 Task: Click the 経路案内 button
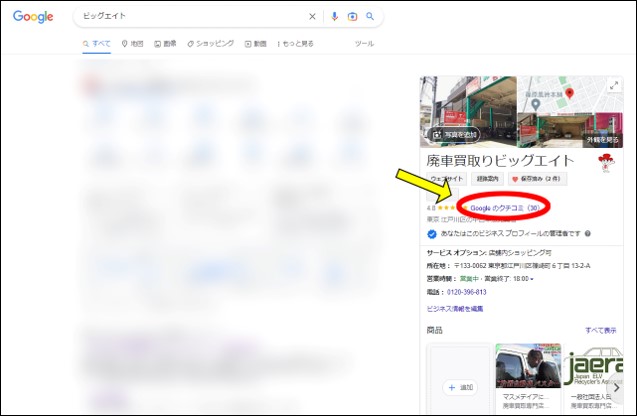(488, 179)
